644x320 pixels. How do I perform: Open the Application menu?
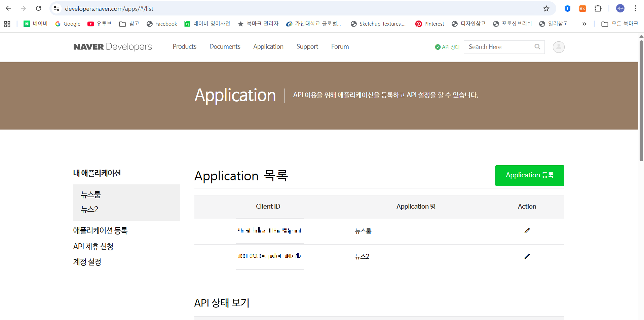268,47
